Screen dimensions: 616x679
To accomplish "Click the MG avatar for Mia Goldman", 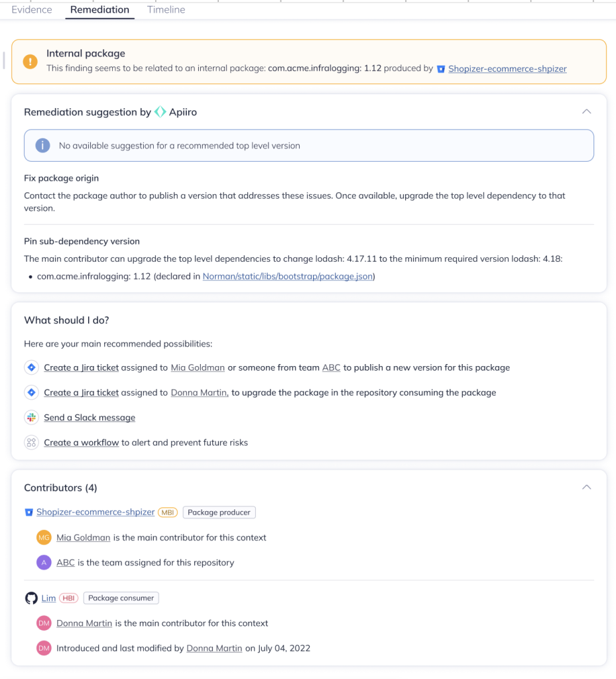I will (x=44, y=538).
